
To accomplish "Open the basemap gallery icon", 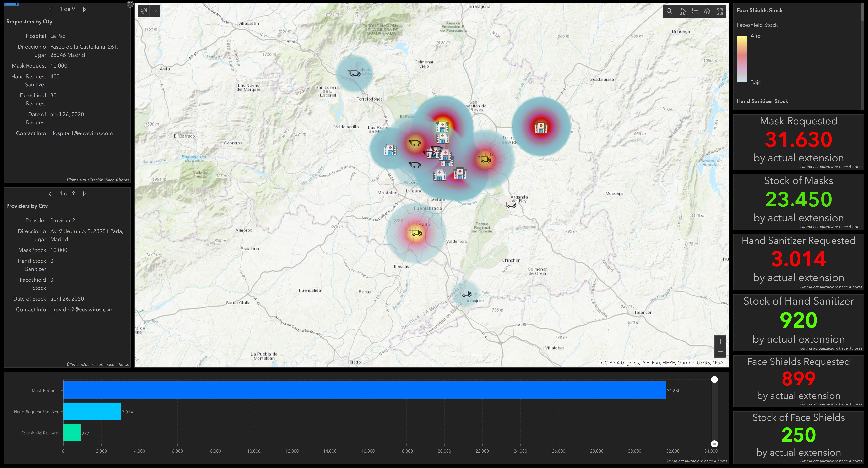I will tap(720, 11).
